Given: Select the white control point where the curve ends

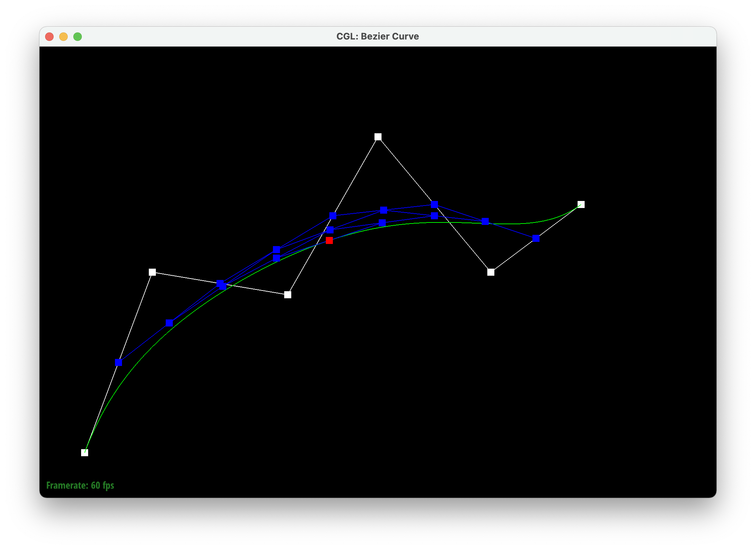Looking at the screenshot, I should (581, 204).
